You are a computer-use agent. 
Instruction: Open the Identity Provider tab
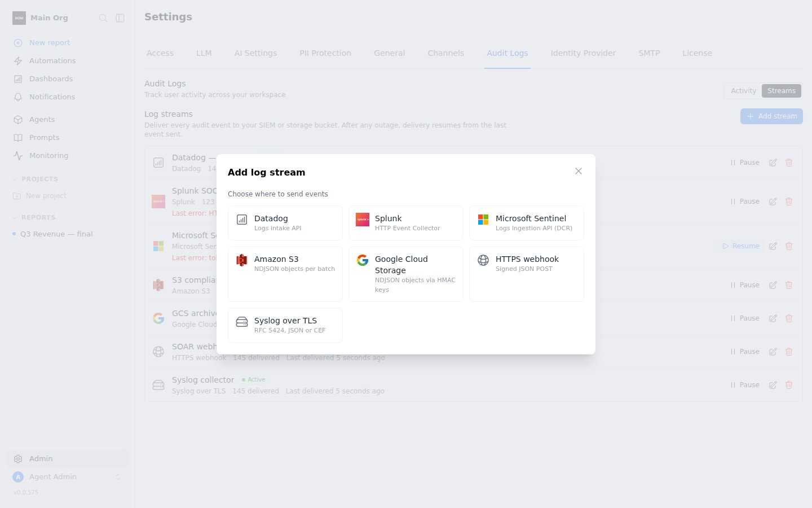point(583,53)
